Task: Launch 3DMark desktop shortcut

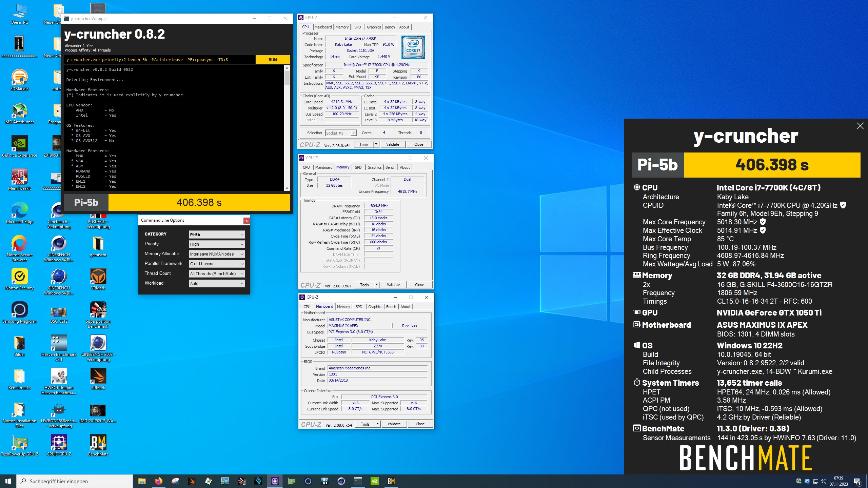Action: click(98, 379)
